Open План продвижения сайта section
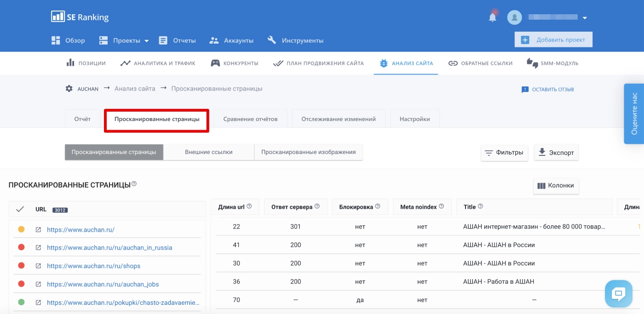This screenshot has height=314, width=644. pyautogui.click(x=318, y=63)
